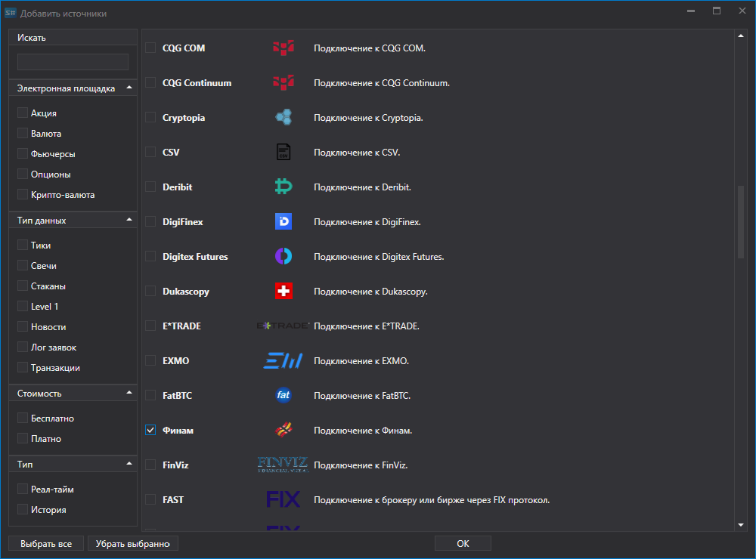Enable the Тики data type checkbox
756x559 pixels.
pyautogui.click(x=23, y=245)
